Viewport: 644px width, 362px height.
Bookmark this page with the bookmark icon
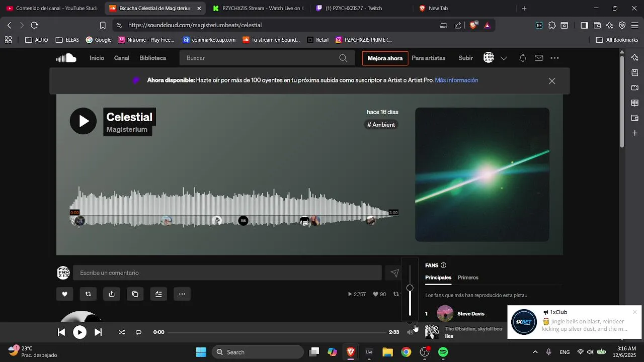[103, 25]
